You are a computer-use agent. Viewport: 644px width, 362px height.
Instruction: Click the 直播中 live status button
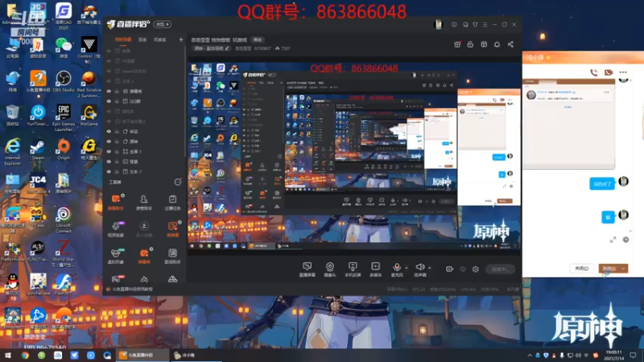coord(500,269)
